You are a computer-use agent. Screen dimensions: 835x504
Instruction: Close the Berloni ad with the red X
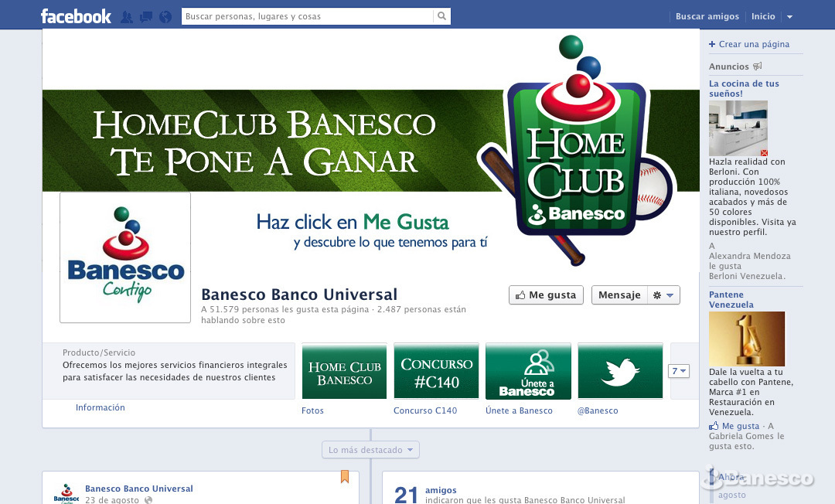coord(764,153)
